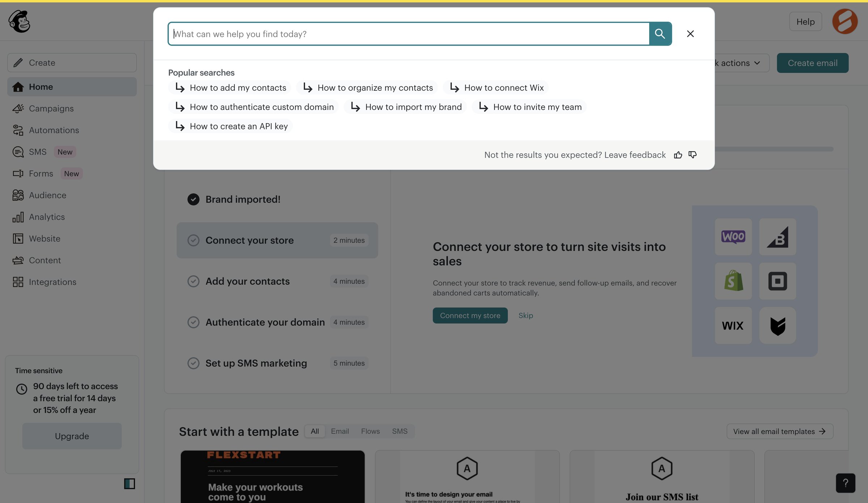Click the Upgrade button

click(72, 436)
